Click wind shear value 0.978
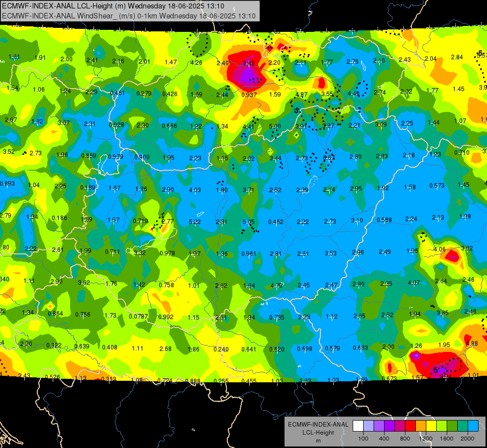This screenshot has width=487, height=448. point(167,253)
